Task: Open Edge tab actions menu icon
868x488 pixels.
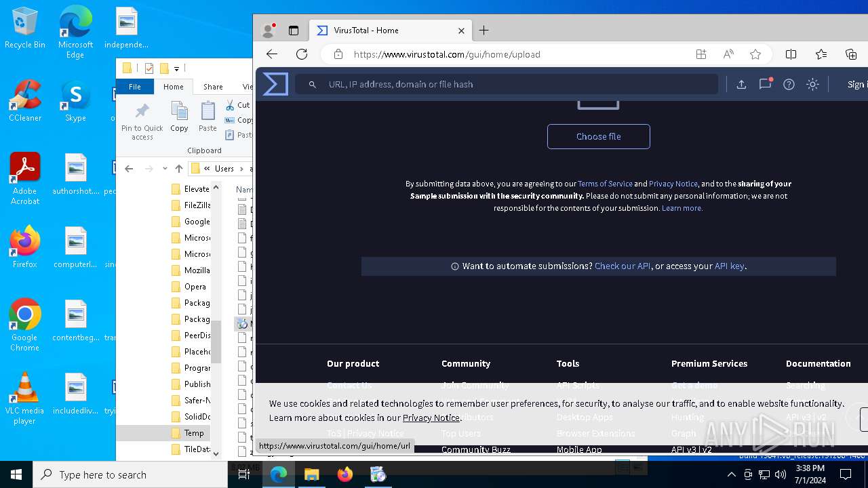Action: coord(294,30)
